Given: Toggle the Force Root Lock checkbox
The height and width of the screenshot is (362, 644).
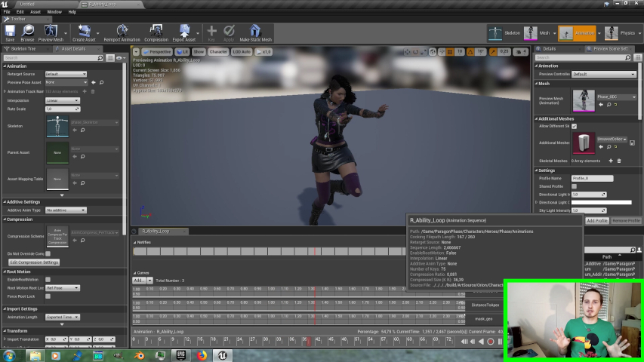Looking at the screenshot, I should click(x=48, y=296).
